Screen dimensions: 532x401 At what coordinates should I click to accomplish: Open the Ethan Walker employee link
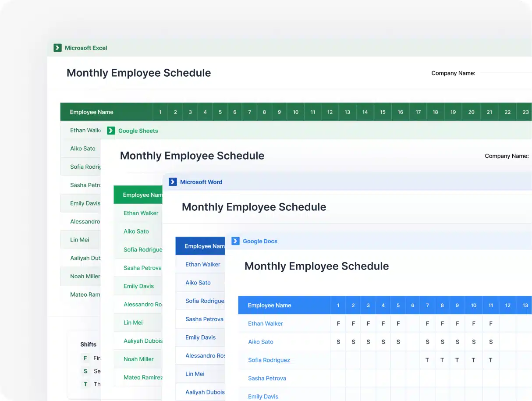265,323
